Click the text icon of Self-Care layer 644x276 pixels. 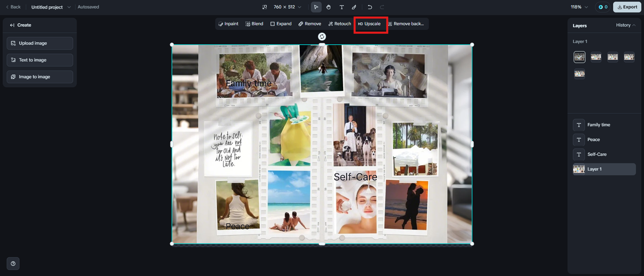point(579,154)
